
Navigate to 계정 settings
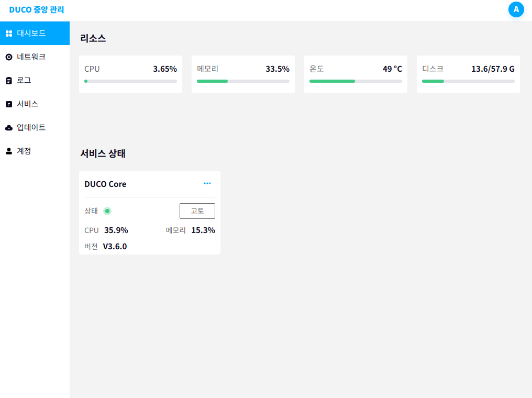(x=35, y=151)
